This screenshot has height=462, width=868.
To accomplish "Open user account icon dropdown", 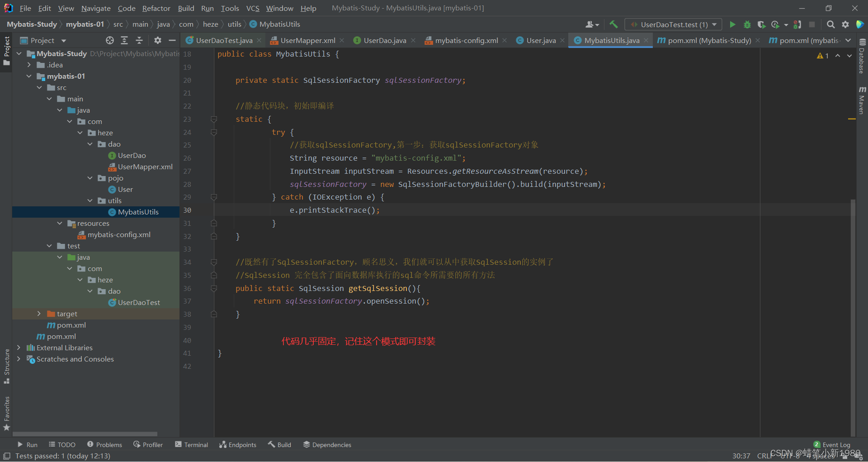I will pos(592,24).
